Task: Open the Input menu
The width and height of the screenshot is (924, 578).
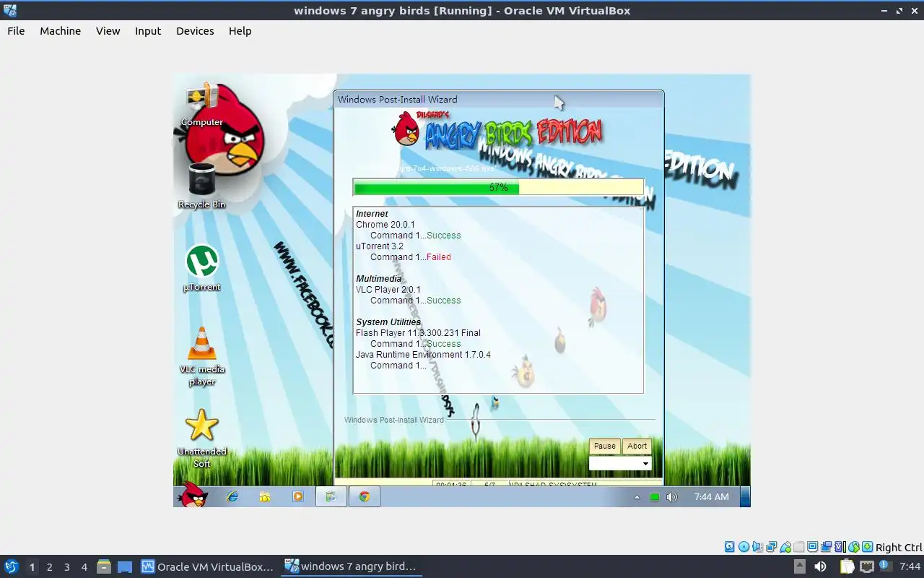Action: point(148,31)
